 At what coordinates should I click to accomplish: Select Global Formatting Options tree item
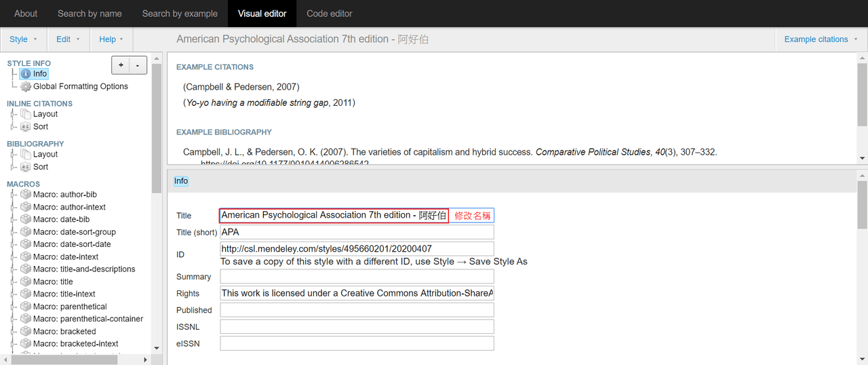(x=81, y=87)
